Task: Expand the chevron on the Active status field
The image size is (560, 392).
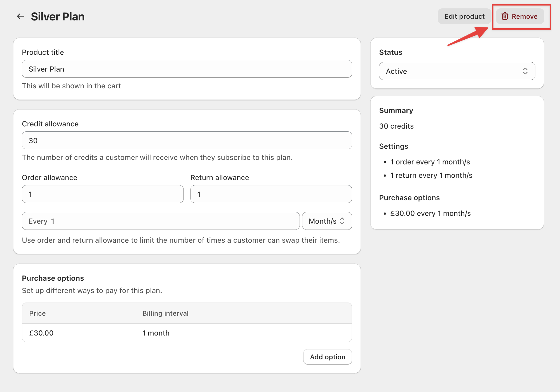Action: click(525, 71)
